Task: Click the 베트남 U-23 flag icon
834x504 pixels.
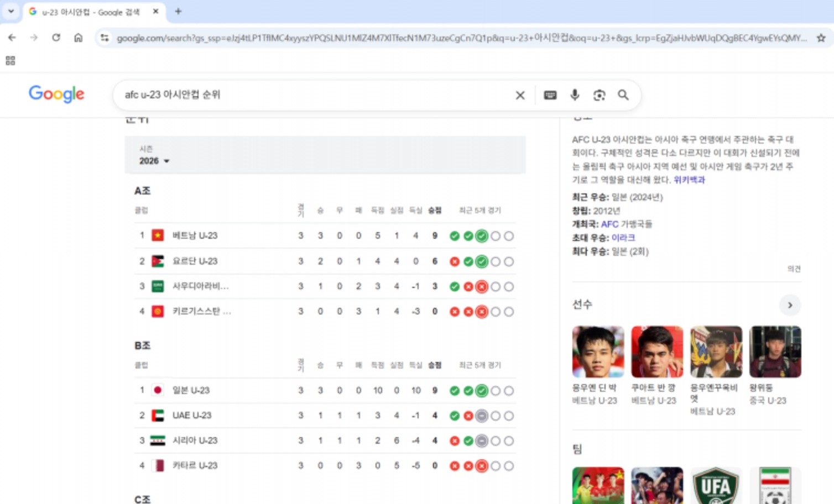Action: click(x=158, y=235)
